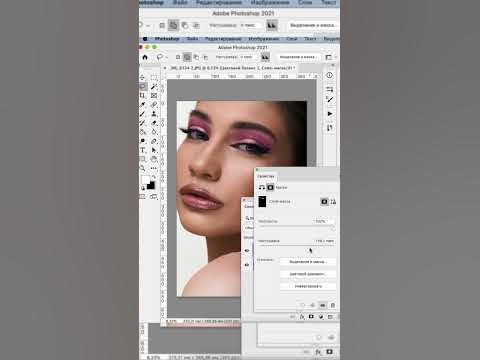Open Редактирование menu in front window
Image resolution: width=480 pixels, height=360 pixels.
click(222, 39)
